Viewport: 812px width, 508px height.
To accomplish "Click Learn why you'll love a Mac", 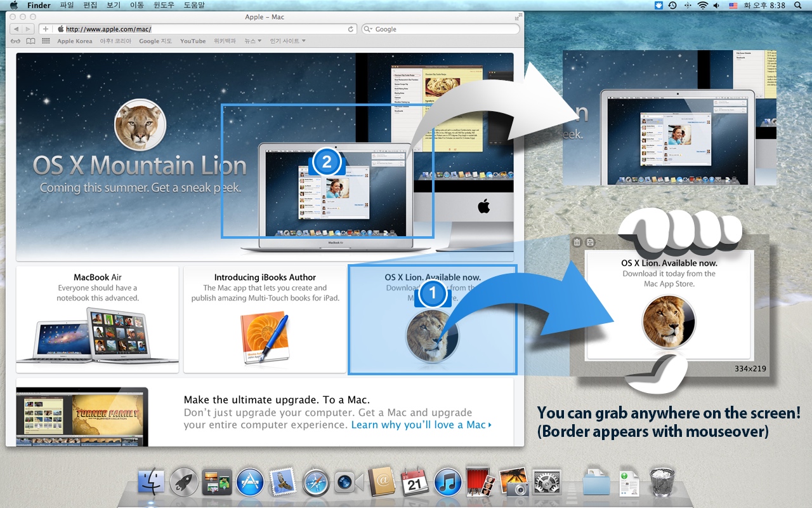I will coord(421,425).
